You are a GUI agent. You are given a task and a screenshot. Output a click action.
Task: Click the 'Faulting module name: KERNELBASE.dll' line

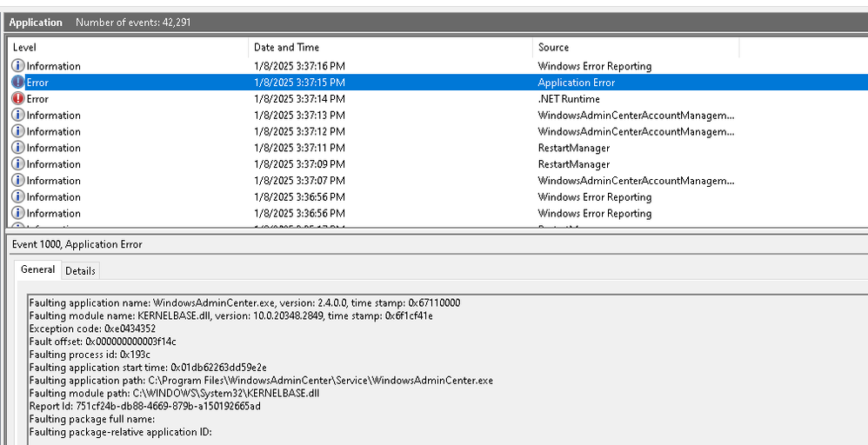point(230,315)
